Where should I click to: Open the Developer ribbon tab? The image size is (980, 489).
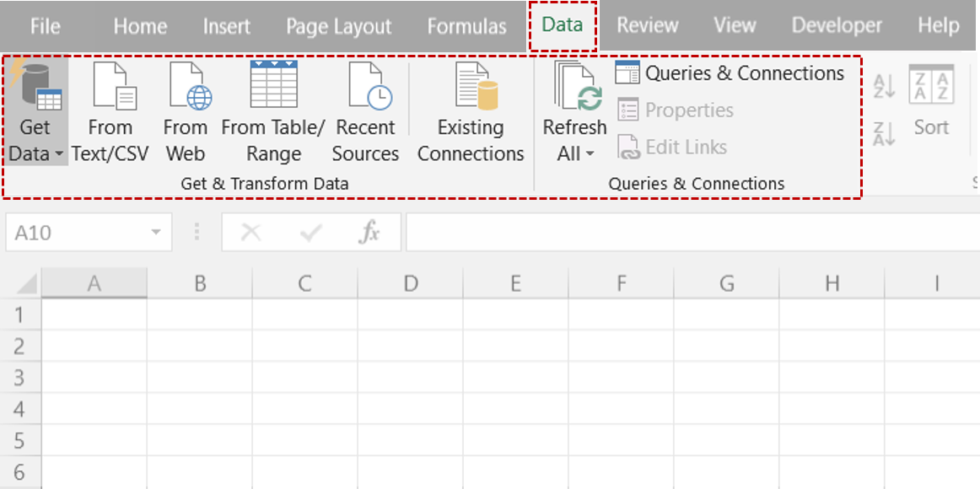[x=836, y=25]
